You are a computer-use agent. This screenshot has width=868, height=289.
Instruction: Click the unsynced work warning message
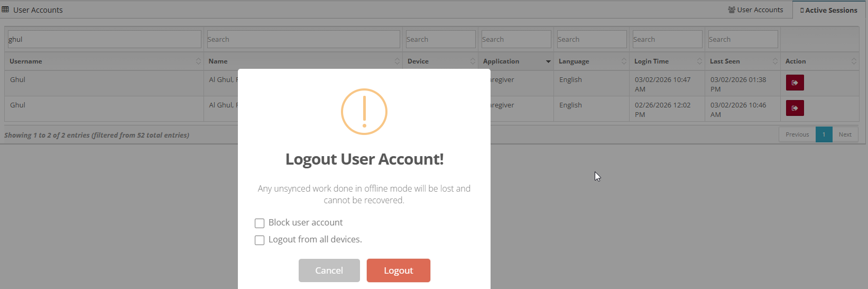[364, 194]
